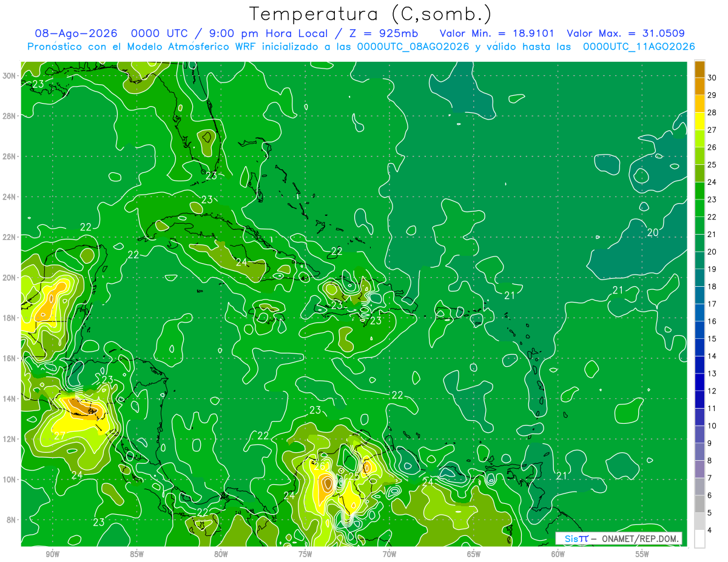
Task: Click the 18N latitude axis label
Action: click(10, 318)
